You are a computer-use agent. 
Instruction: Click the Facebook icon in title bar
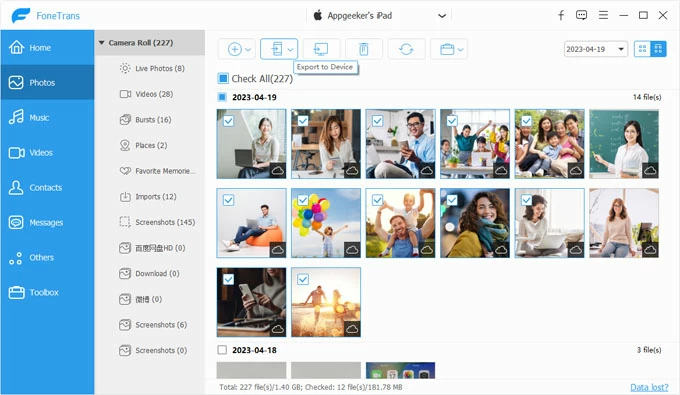(561, 16)
